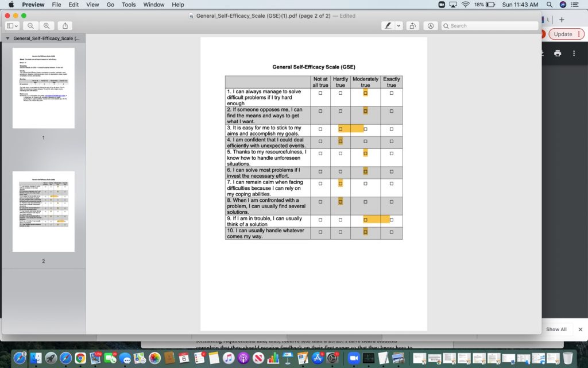Click the Search field in Preview toolbar
Screen dimensions: 588x368
click(x=490, y=26)
